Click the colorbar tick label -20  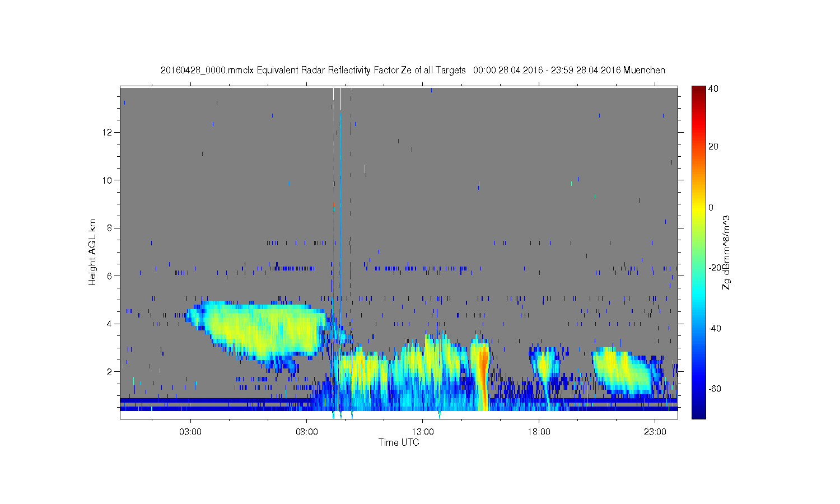tap(715, 268)
